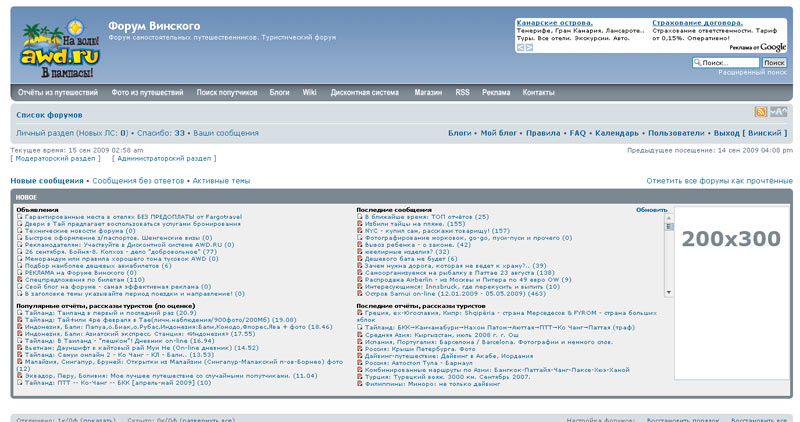
Task: Click topic icon beside 'Вьетнам: Дауншифт в кайтовый рай'
Action: [19, 347]
